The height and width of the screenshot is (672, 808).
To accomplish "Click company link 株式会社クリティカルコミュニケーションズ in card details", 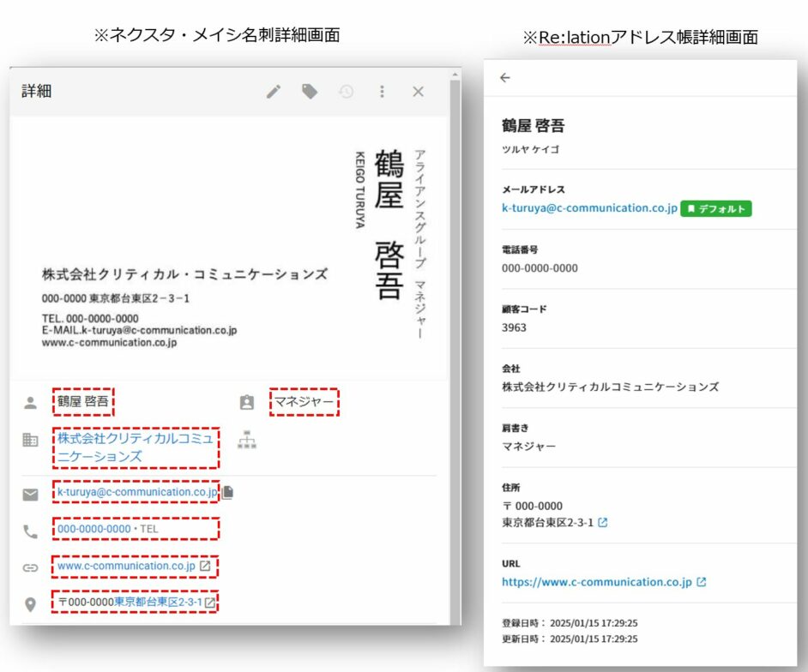I will click(x=135, y=447).
